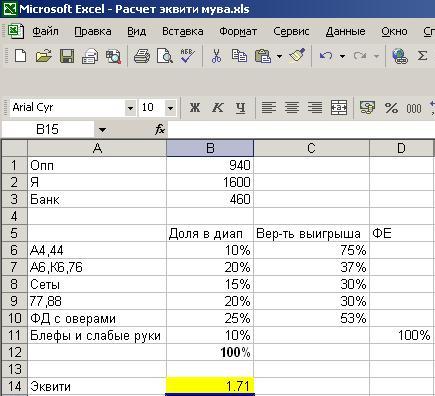Open Print Preview icon
This screenshot has height=396, width=435.
point(165,56)
